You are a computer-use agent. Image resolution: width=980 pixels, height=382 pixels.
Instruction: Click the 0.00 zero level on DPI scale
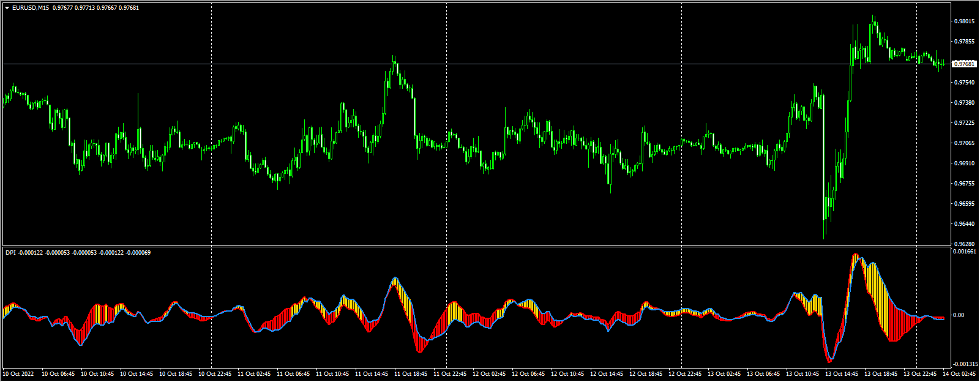point(959,315)
